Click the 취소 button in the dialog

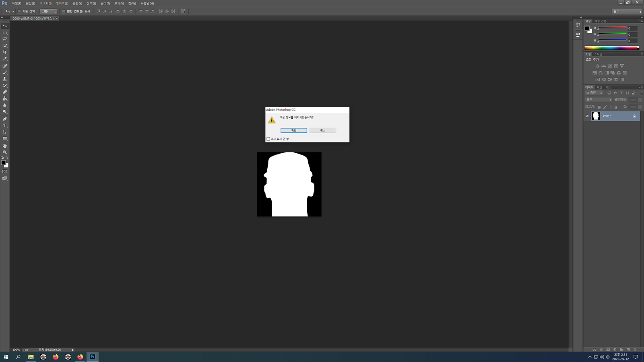point(323,130)
